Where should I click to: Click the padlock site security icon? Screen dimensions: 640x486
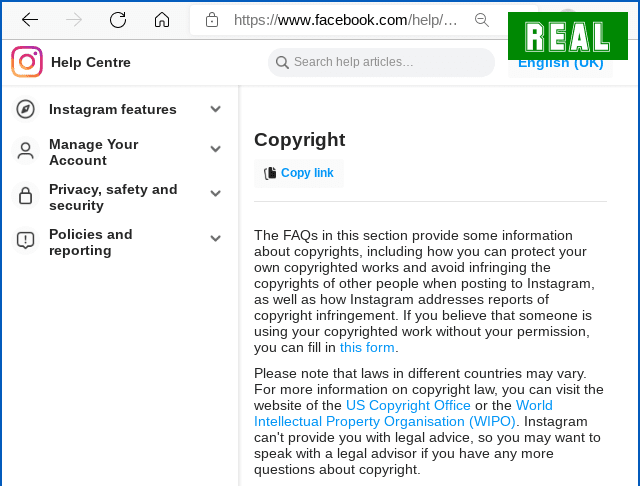[x=212, y=20]
